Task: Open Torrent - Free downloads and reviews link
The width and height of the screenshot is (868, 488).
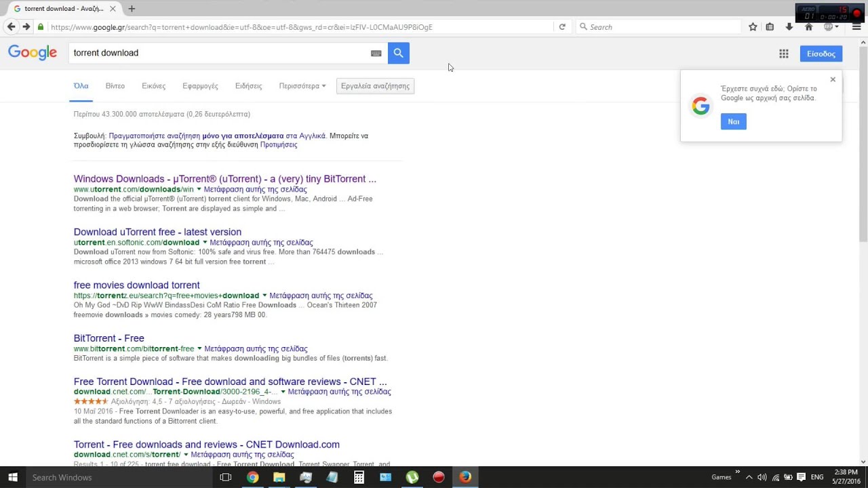Action: pos(207,445)
